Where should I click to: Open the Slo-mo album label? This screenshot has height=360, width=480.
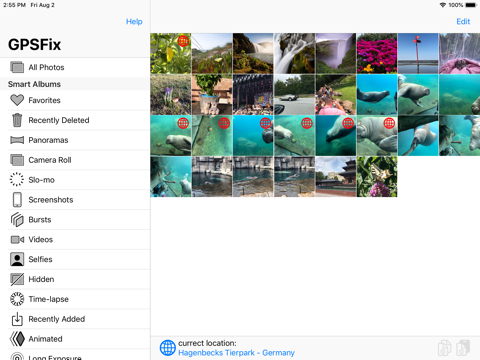[41, 180]
